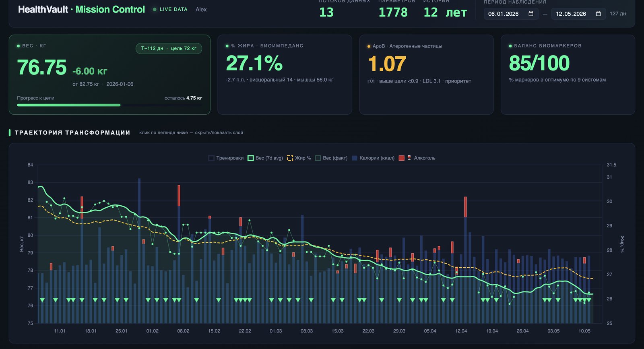644x349 pixels.
Task: Hide the Вес (7d avg) chart layer
Action: [x=265, y=158]
